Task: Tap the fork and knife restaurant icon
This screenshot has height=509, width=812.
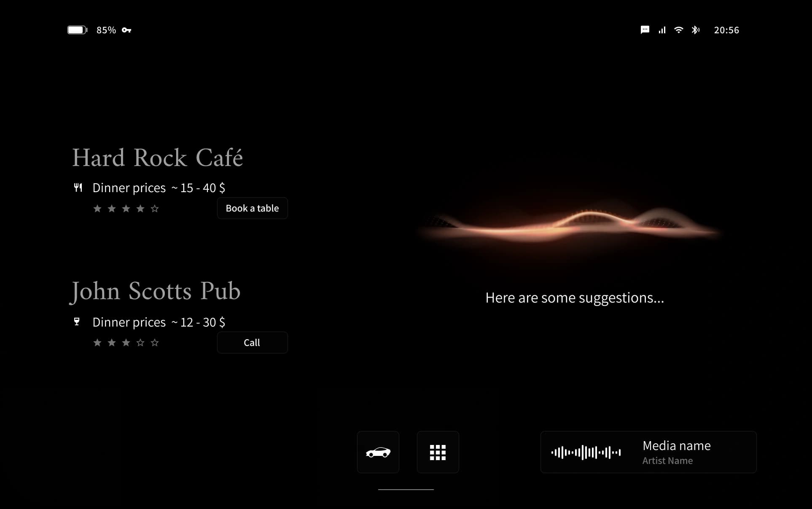Action: pos(78,188)
